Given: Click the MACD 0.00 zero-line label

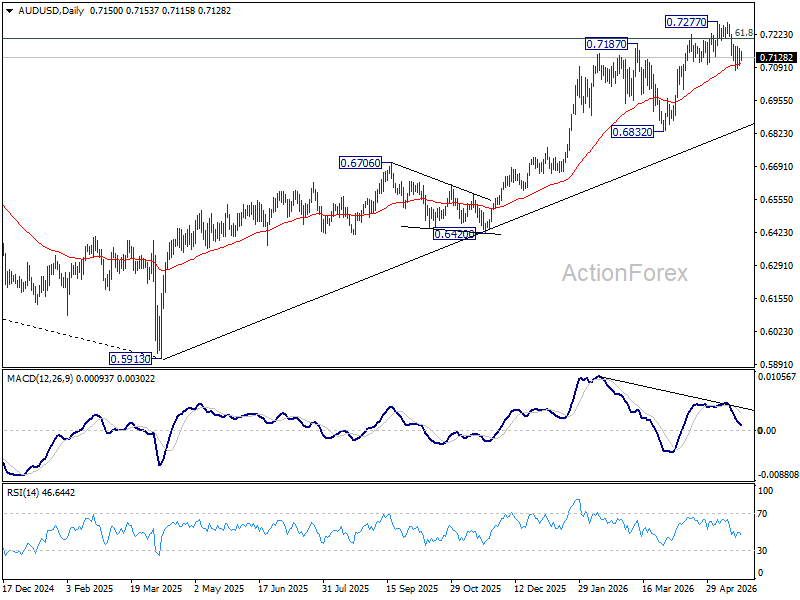Looking at the screenshot, I should click(x=767, y=431).
